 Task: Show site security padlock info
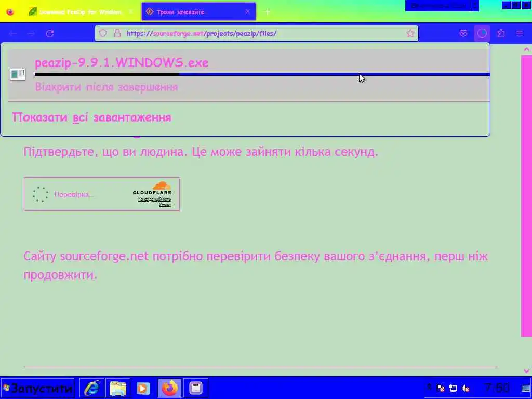point(117,33)
